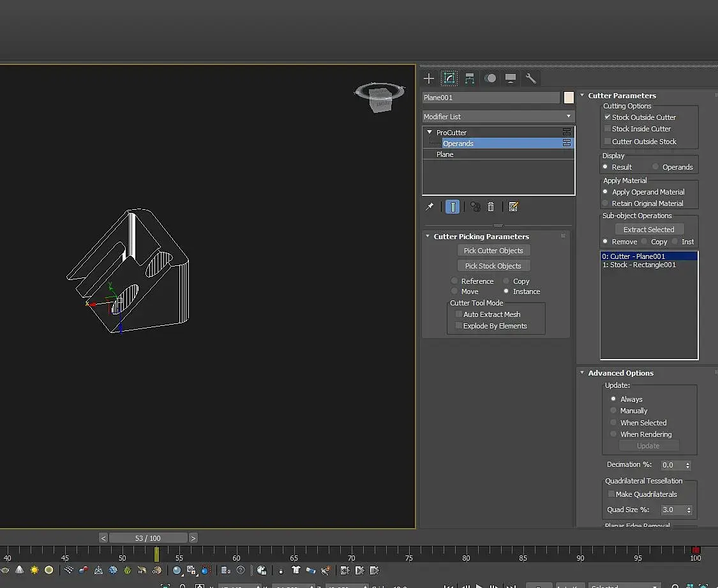Enable the Stock Inside Cutter checkbox

[608, 129]
